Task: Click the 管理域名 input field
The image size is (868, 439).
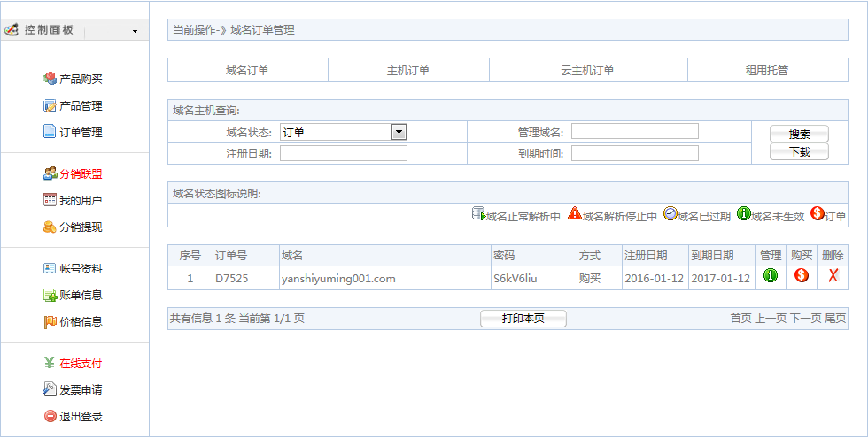Action: tap(634, 132)
